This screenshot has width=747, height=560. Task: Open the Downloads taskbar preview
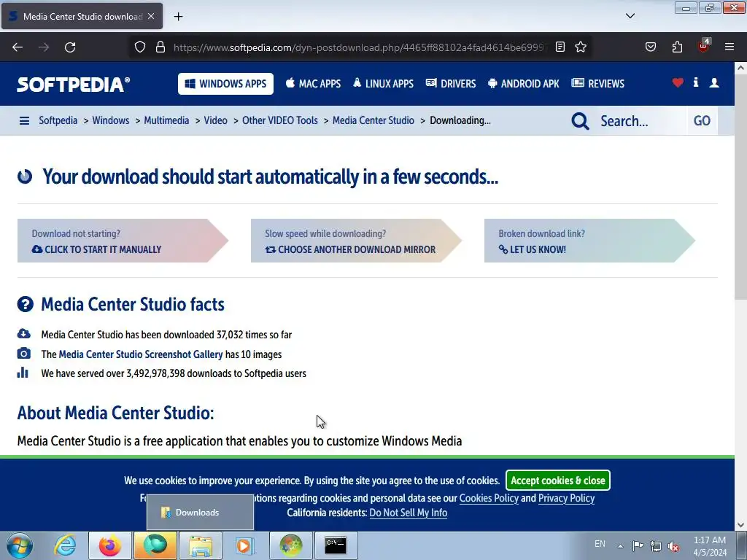pos(200,513)
